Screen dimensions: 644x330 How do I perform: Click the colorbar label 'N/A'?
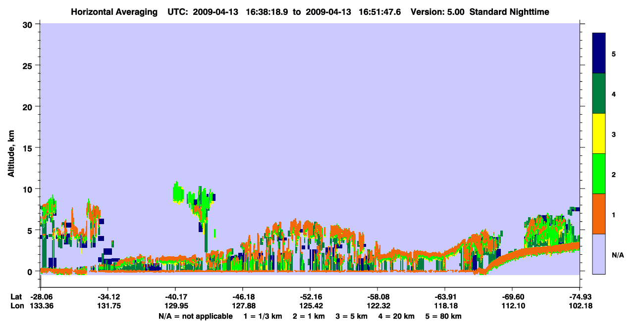pyautogui.click(x=618, y=255)
